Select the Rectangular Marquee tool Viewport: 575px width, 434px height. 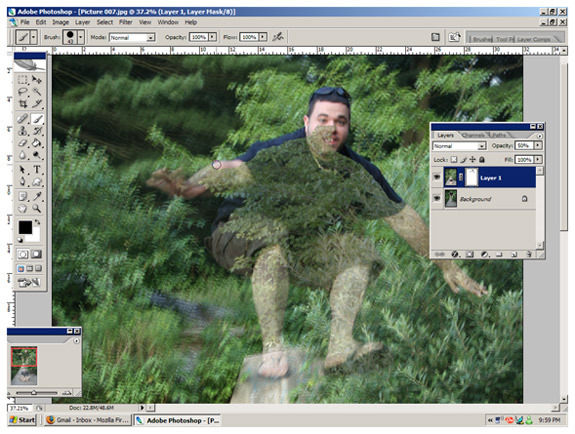click(23, 80)
